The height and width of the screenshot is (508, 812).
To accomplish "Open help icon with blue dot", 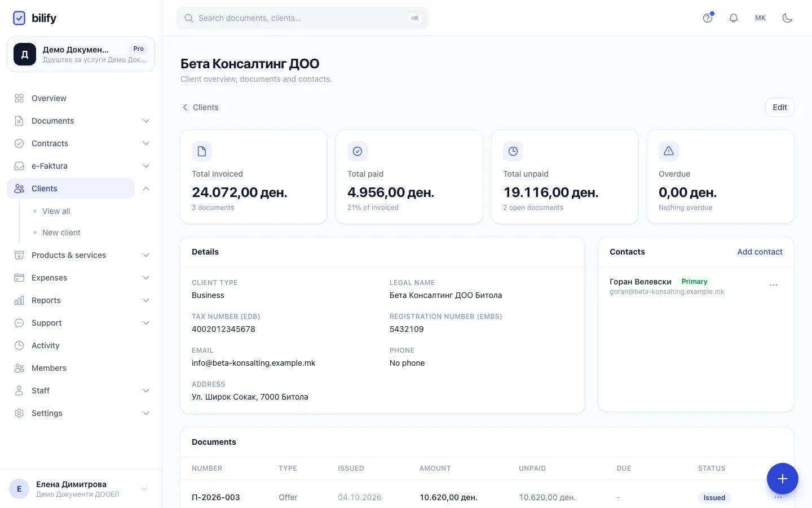I will [x=708, y=18].
